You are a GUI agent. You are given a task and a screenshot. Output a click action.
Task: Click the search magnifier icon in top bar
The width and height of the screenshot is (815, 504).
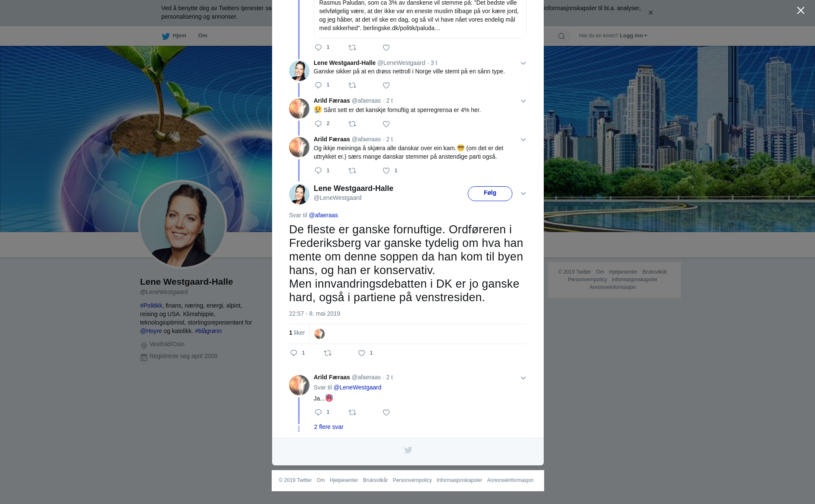tap(562, 36)
